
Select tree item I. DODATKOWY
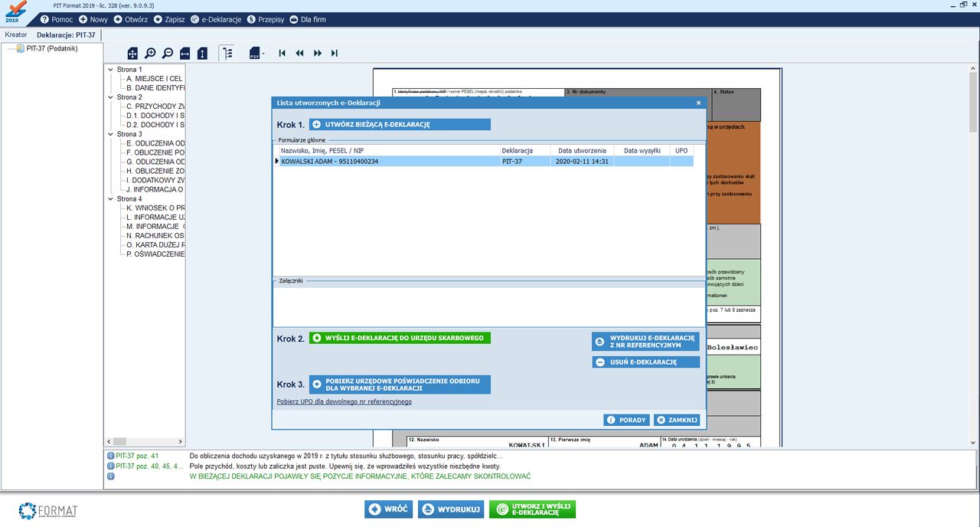pos(155,180)
